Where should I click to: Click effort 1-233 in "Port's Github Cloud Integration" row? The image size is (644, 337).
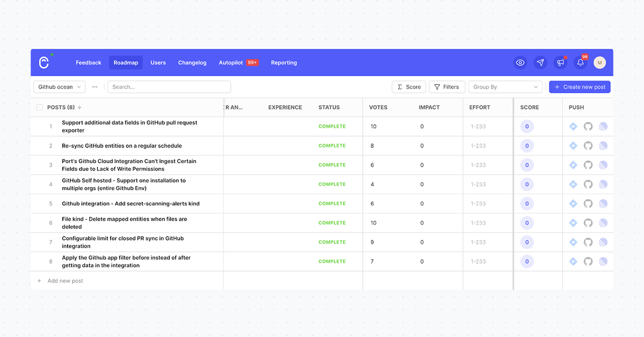(x=478, y=165)
